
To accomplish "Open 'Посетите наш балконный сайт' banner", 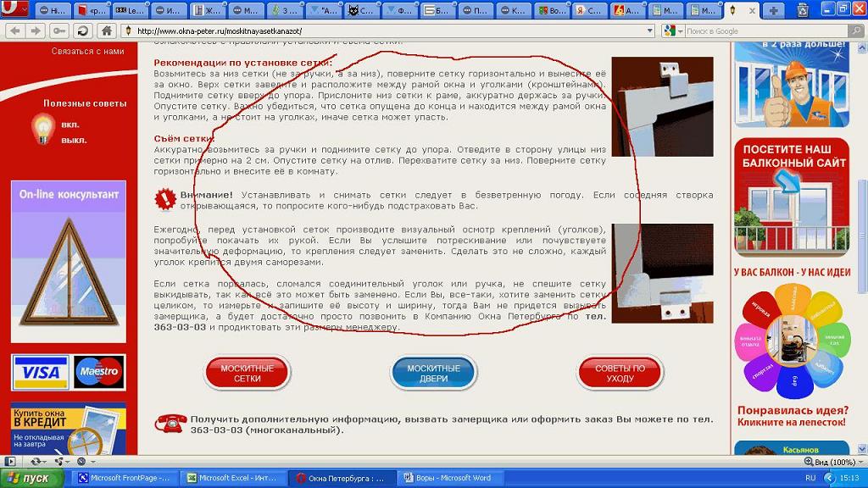I will [x=792, y=197].
